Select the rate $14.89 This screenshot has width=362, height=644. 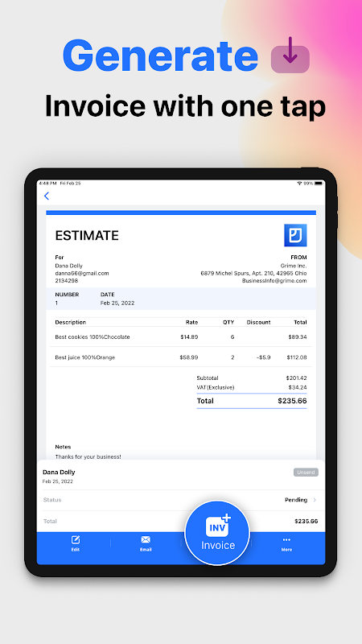click(189, 336)
